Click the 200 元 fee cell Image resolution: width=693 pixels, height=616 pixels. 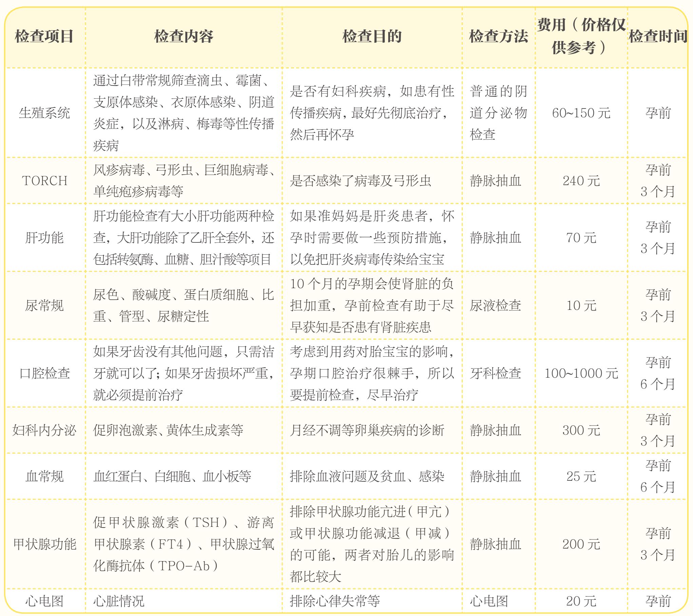pos(581,544)
